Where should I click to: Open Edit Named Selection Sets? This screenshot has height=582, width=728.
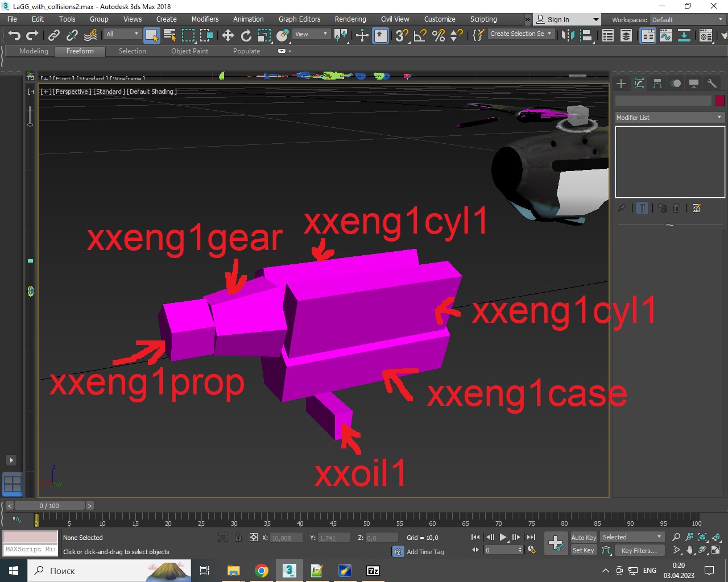tap(478, 35)
